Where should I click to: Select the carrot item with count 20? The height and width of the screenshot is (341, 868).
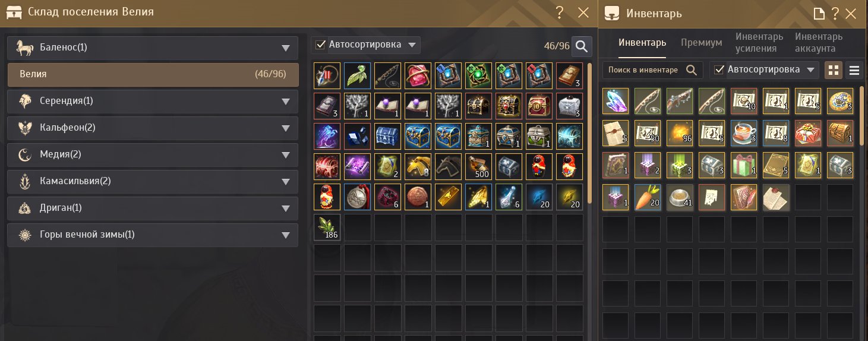(x=648, y=197)
